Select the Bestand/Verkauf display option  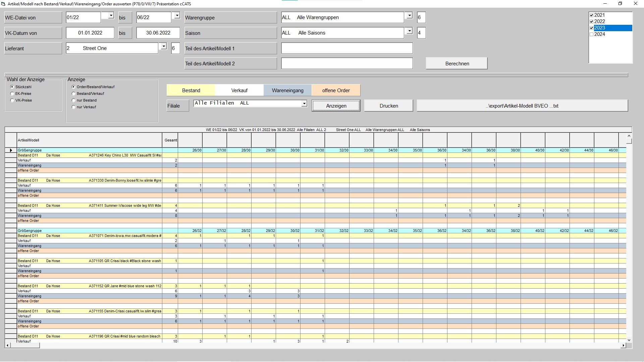(74, 94)
